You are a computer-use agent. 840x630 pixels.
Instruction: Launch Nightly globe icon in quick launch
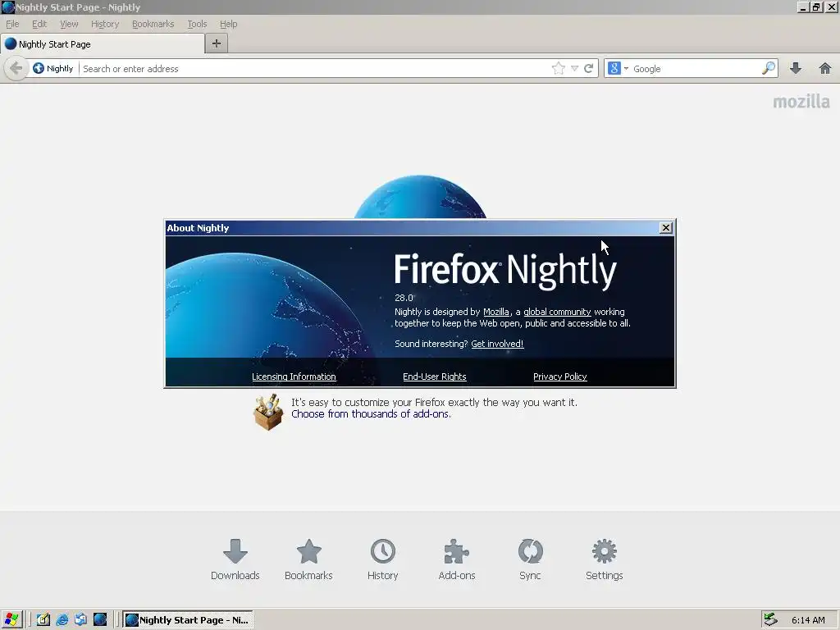[100, 620]
